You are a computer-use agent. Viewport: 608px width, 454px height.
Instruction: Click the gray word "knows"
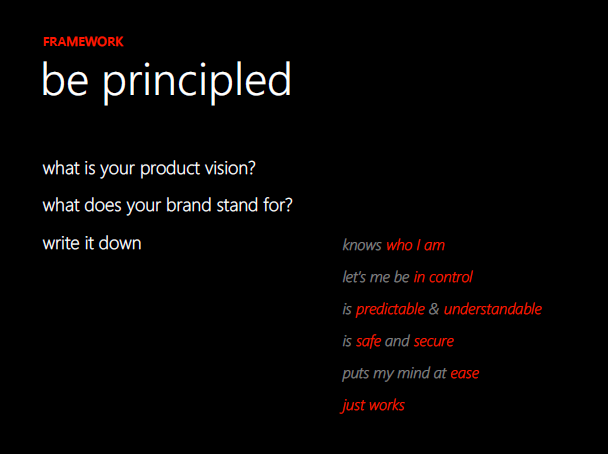pyautogui.click(x=362, y=245)
